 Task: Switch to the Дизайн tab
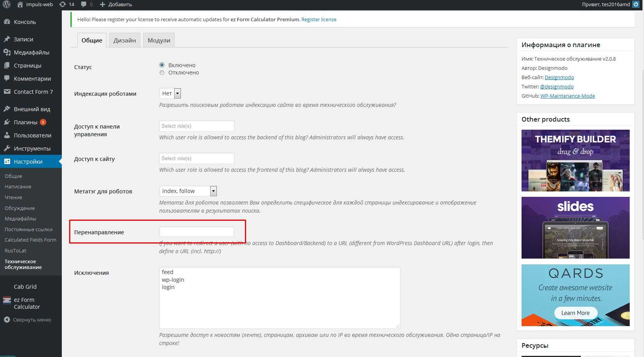[124, 41]
